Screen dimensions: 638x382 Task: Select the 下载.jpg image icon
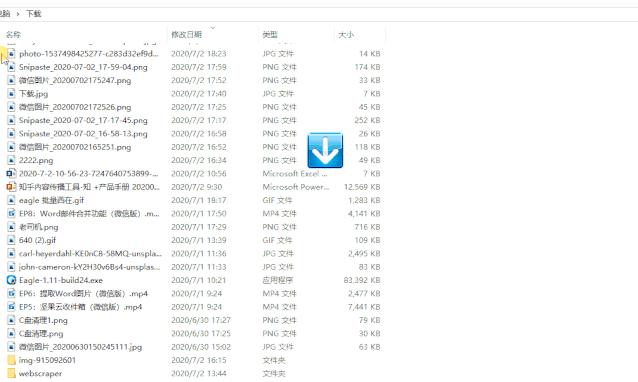click(x=11, y=94)
